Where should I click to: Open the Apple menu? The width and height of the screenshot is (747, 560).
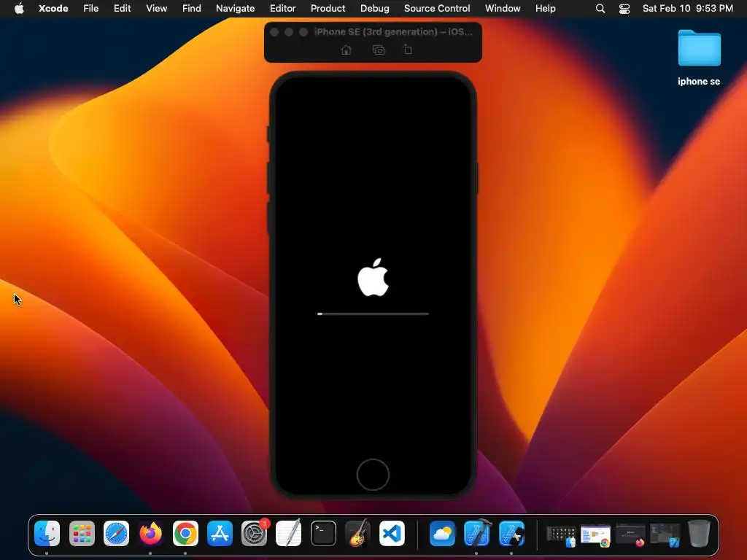pos(19,8)
